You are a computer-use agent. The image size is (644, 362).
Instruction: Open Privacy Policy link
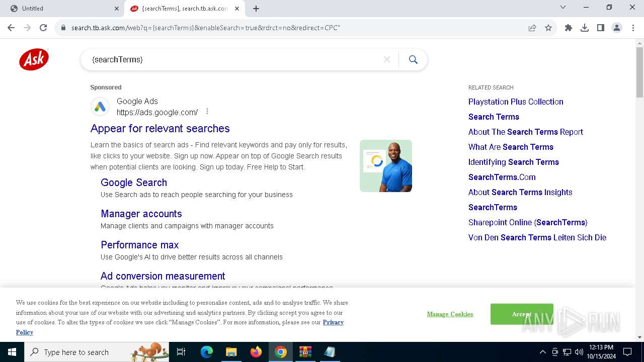(333, 322)
